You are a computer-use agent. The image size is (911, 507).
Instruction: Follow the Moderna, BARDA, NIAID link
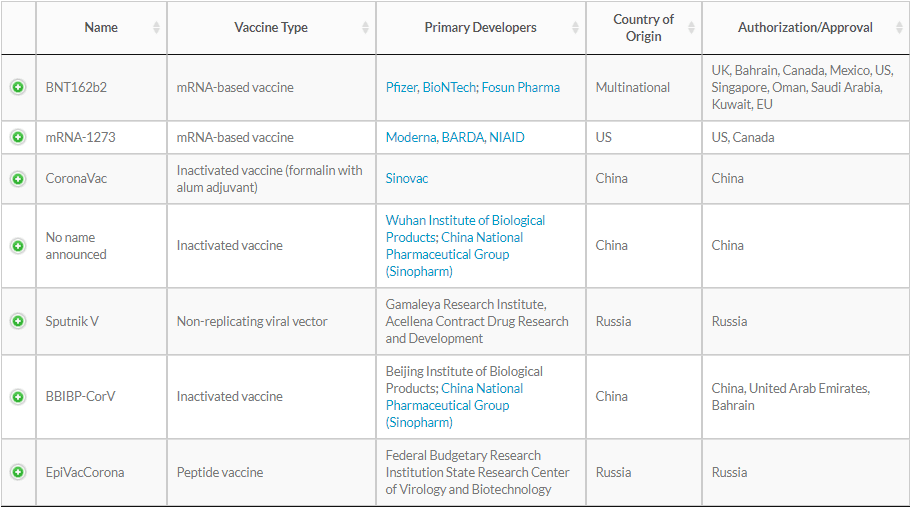pos(455,137)
